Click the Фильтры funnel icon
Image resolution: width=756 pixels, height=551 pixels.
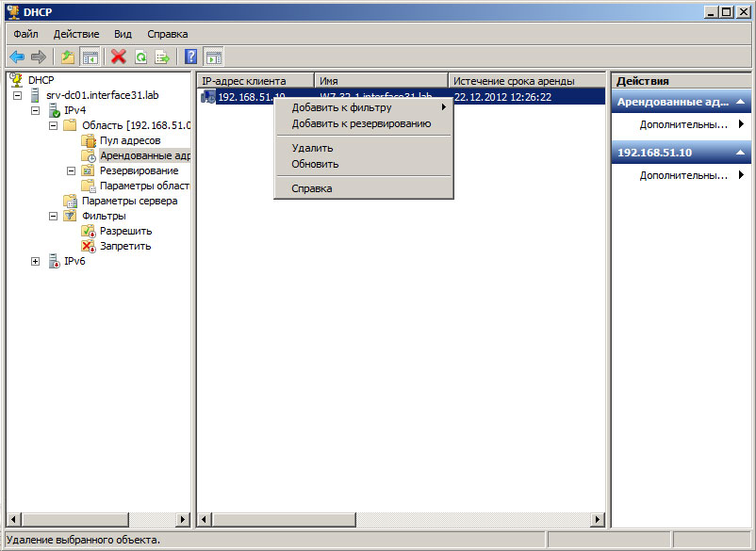coord(70,216)
